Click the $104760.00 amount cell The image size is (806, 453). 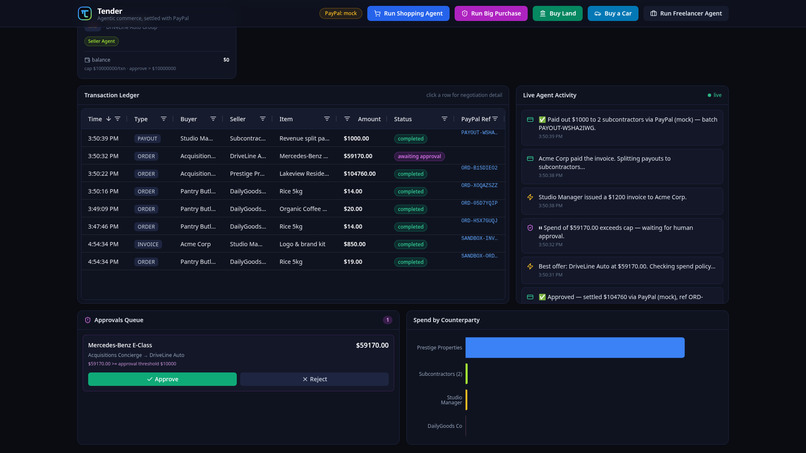(360, 174)
